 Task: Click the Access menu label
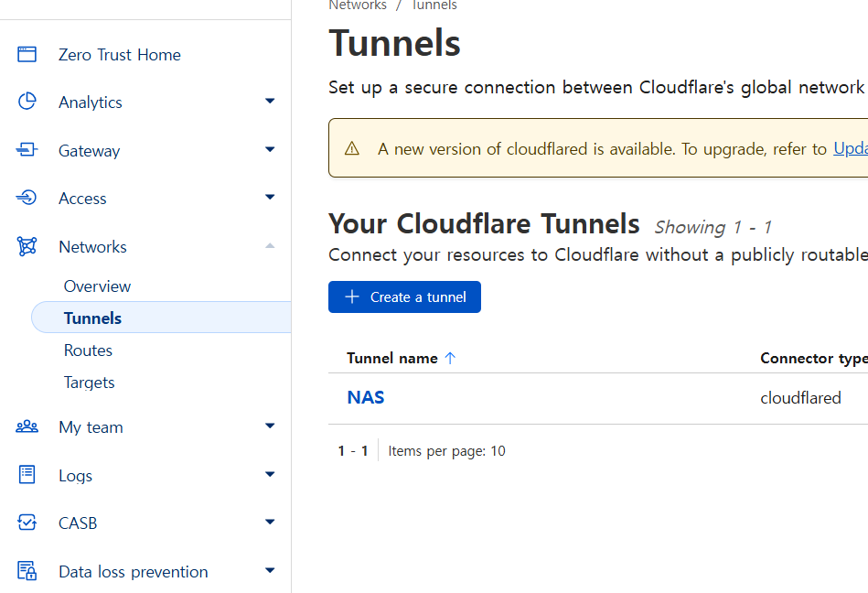tap(82, 199)
